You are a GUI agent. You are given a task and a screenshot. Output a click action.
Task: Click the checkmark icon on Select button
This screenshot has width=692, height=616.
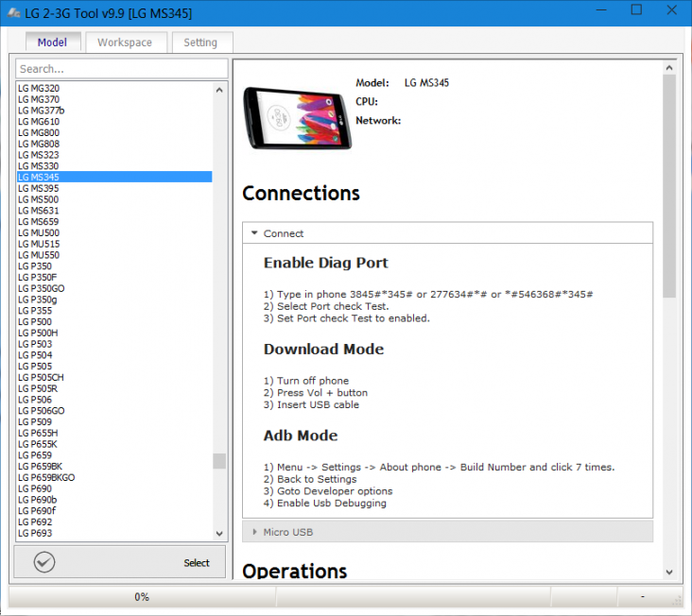point(44,562)
